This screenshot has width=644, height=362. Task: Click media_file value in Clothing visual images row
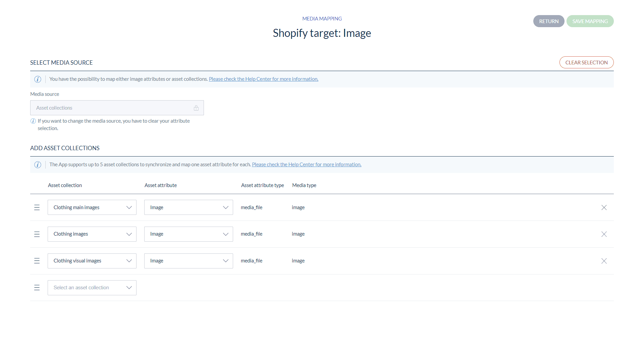pyautogui.click(x=252, y=261)
